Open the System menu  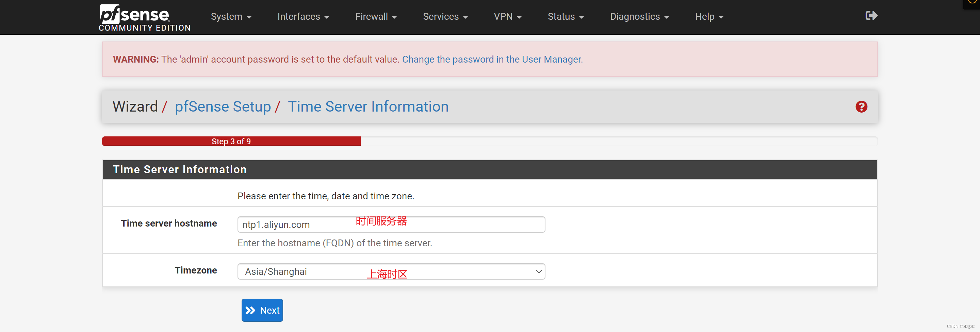click(231, 17)
